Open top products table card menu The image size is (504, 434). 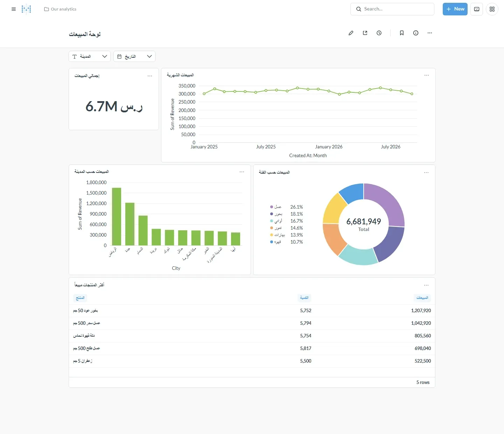tap(426, 285)
